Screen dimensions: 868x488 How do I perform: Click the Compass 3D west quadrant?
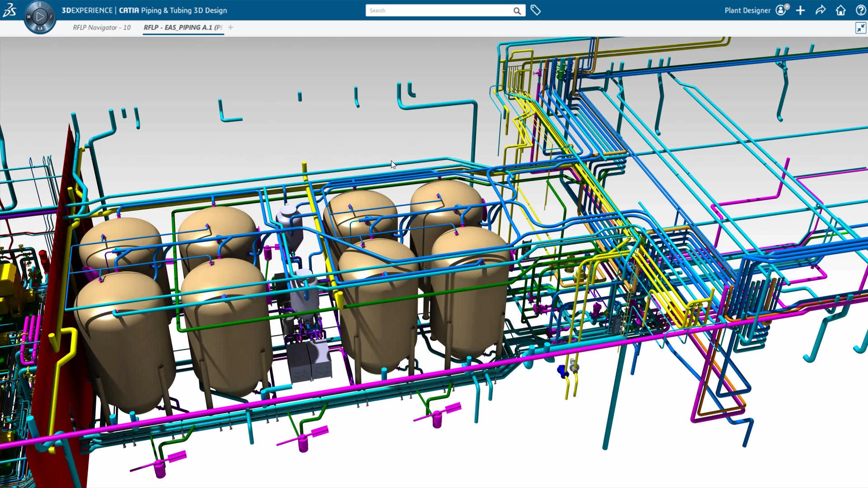click(28, 17)
